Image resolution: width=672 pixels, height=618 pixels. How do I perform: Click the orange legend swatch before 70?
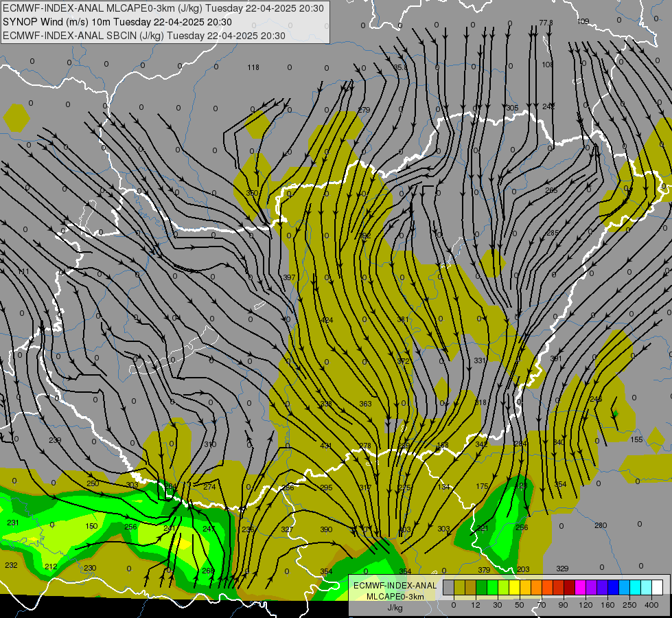[x=536, y=588]
